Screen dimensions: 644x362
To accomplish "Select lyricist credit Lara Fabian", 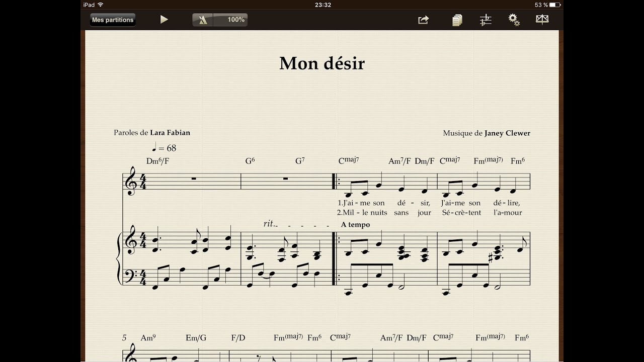I will pos(170,133).
